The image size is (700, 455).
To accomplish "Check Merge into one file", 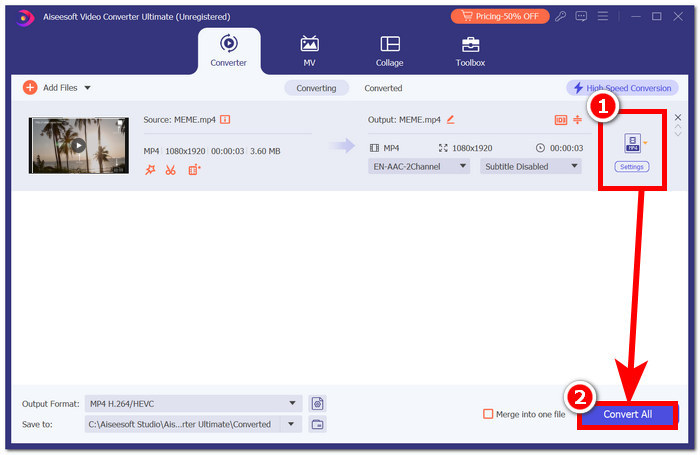I will coord(488,414).
